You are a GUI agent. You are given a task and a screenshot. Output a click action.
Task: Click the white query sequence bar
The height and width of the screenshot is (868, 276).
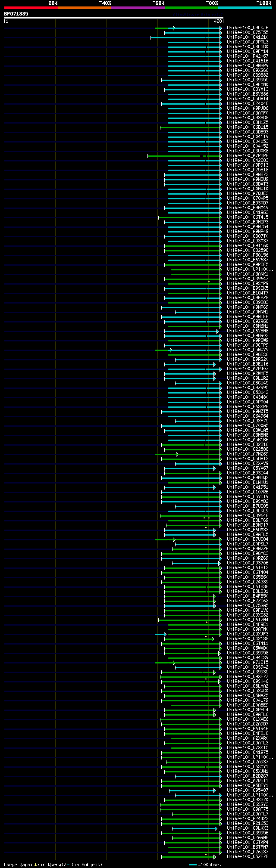pos(113,18)
